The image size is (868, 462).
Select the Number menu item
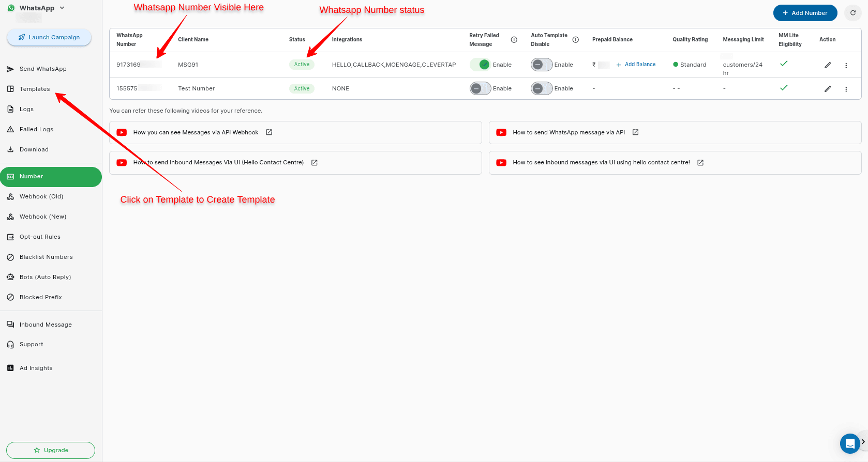pyautogui.click(x=51, y=177)
